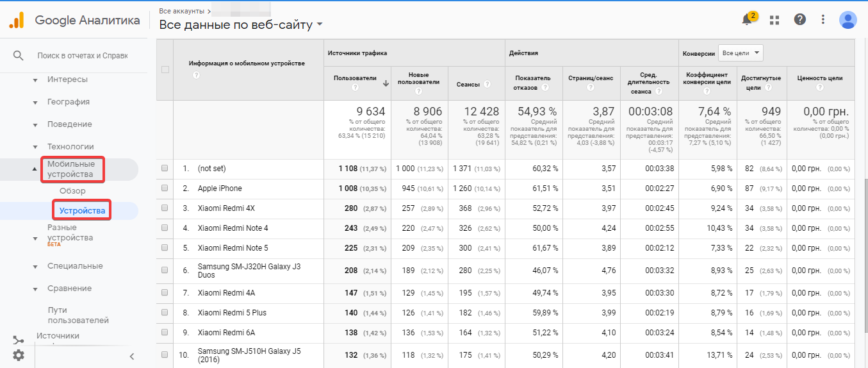This screenshot has height=368, width=868.
Task: Click the Apple iPhone device name
Action: pos(220,188)
